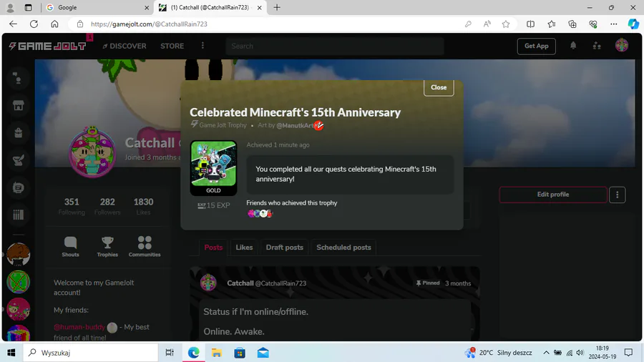Show hidden system tray icons
The image size is (644, 362).
coord(546,353)
